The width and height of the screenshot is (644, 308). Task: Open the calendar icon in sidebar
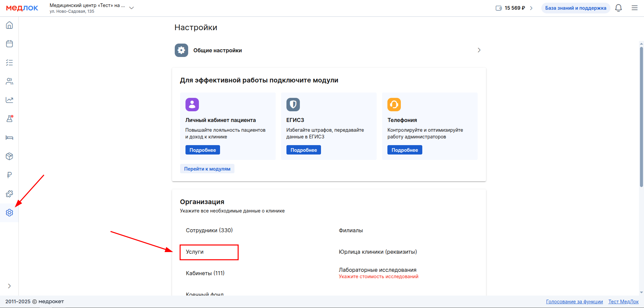tap(9, 44)
